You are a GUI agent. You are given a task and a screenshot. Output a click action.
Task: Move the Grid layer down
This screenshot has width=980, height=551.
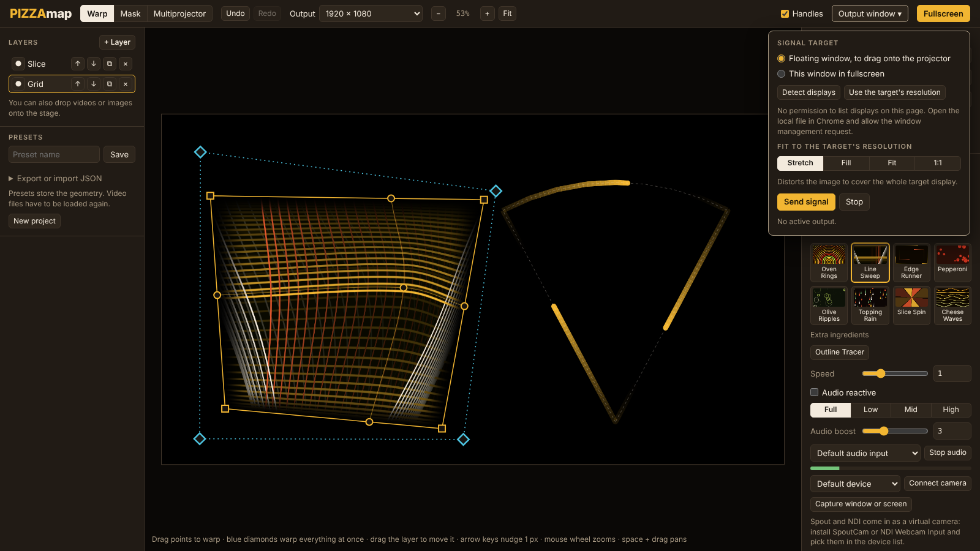click(94, 84)
